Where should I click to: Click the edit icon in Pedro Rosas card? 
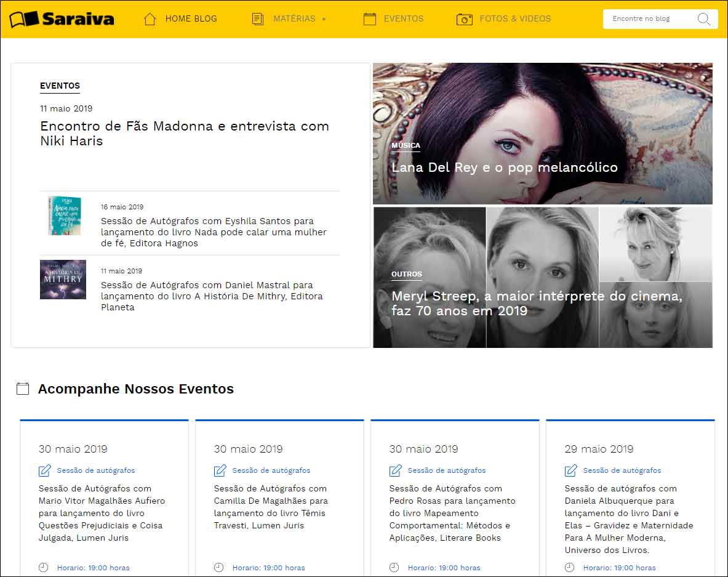coord(396,470)
